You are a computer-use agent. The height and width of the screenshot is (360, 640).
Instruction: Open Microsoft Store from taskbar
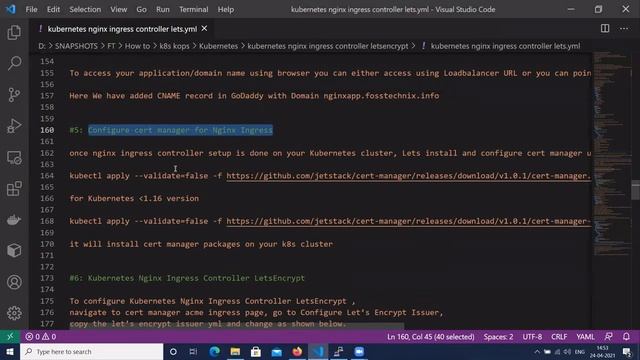pos(256,351)
